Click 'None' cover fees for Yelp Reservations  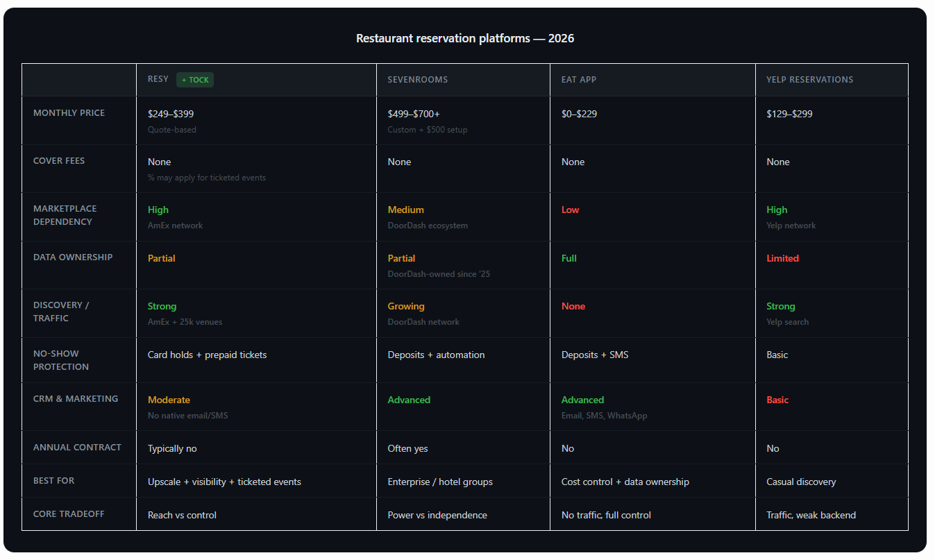pos(778,162)
